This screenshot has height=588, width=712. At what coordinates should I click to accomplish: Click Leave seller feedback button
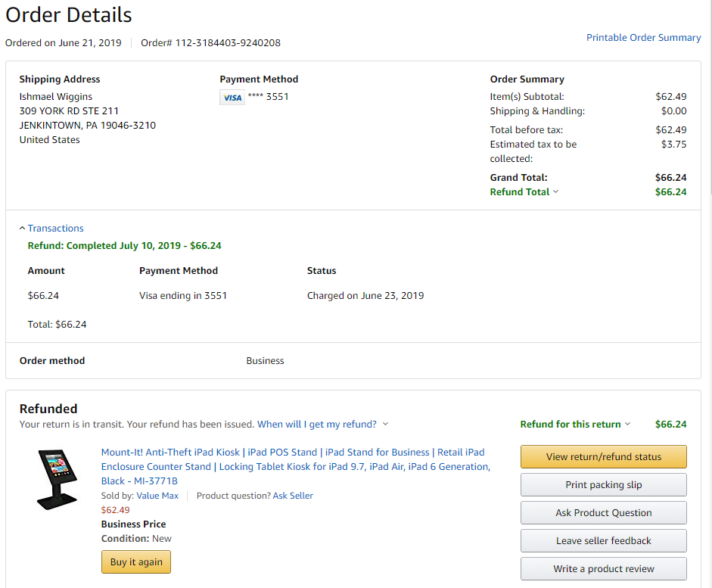pyautogui.click(x=603, y=541)
